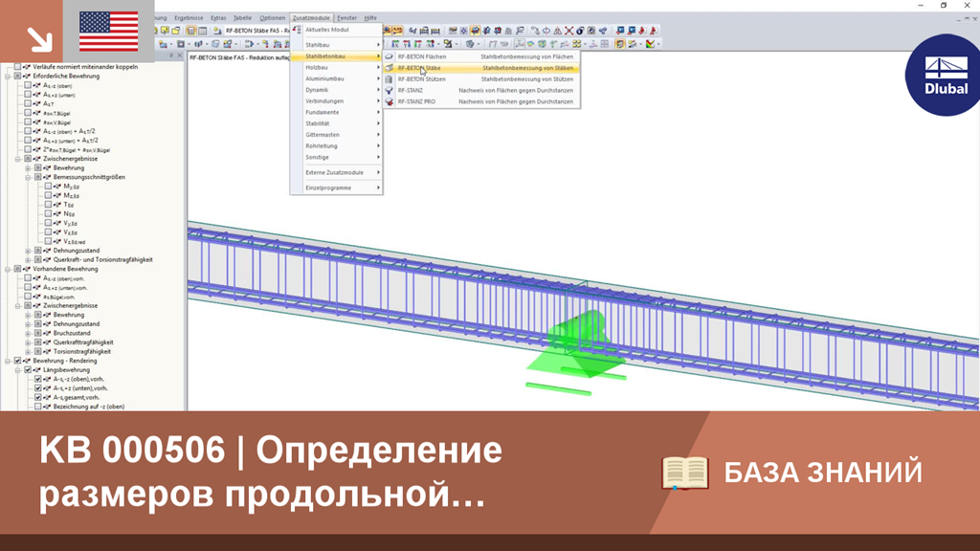Click the red X toolbar icon
The width and height of the screenshot is (980, 551).
pos(568,31)
